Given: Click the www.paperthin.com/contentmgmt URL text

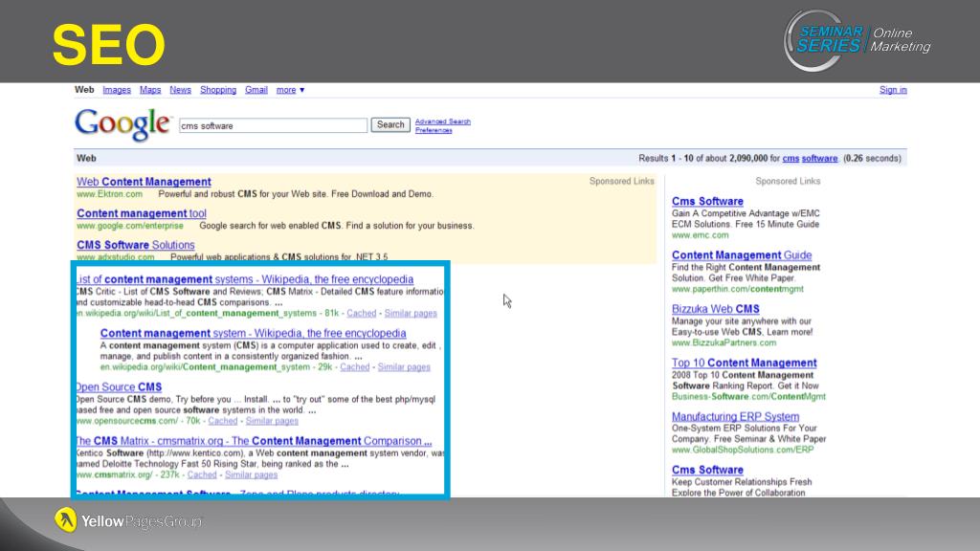Looking at the screenshot, I should coord(738,289).
